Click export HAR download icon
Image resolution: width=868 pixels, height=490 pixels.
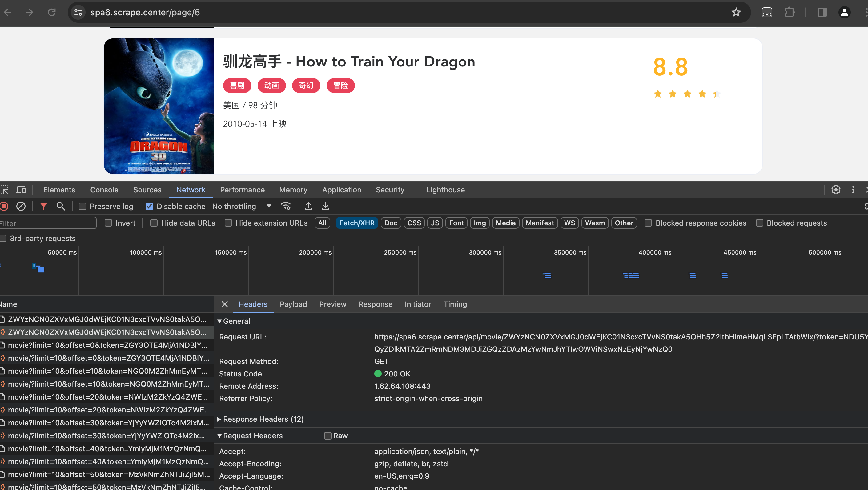[326, 206]
